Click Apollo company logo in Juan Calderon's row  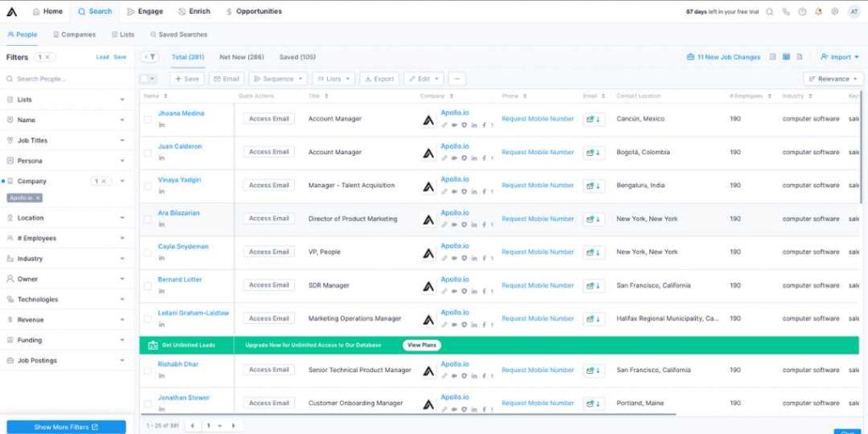pos(428,153)
